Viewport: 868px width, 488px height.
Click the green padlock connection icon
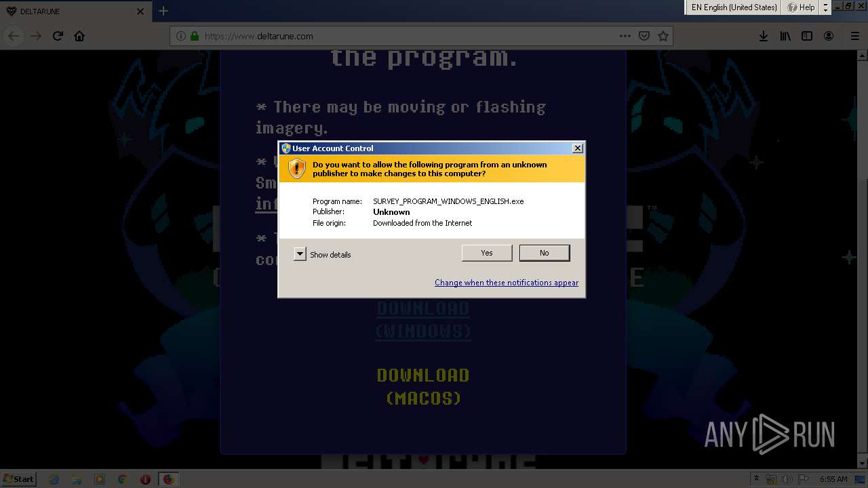pyautogui.click(x=195, y=36)
